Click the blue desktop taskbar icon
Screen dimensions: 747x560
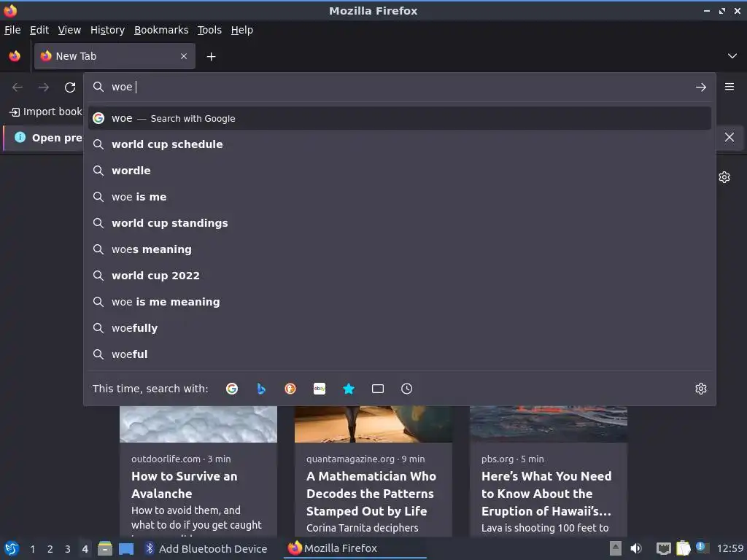(x=126, y=548)
